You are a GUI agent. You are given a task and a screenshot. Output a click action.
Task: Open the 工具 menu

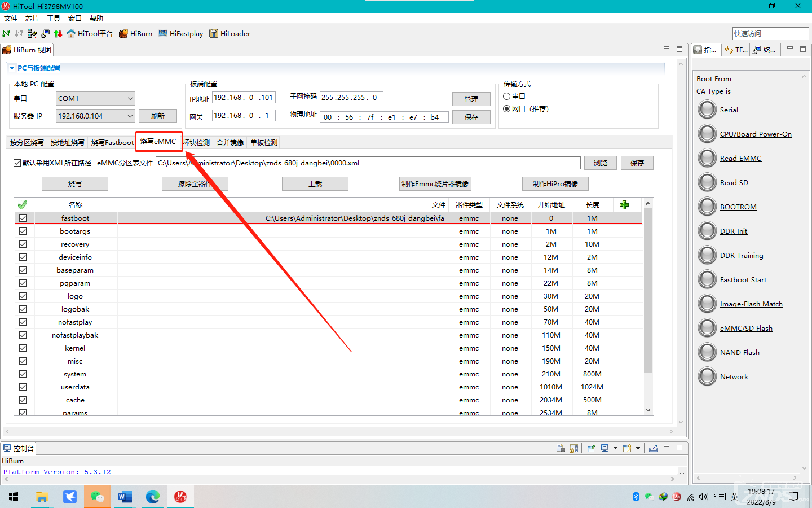[x=54, y=19]
